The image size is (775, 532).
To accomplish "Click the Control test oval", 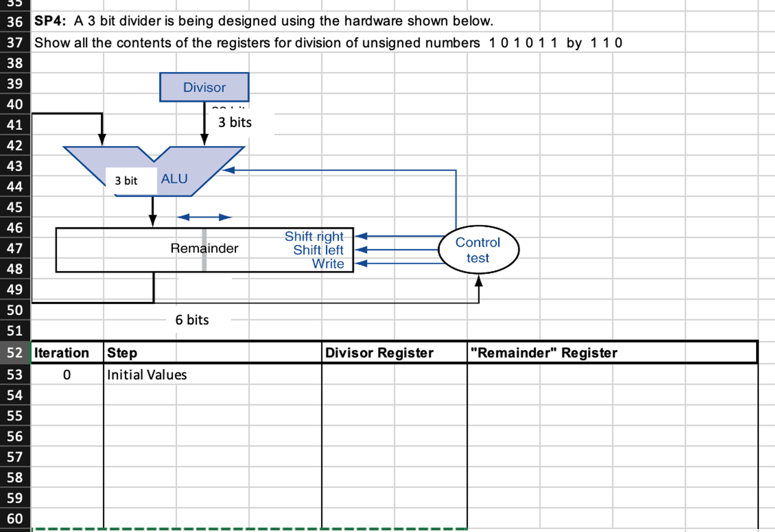I will 478,250.
